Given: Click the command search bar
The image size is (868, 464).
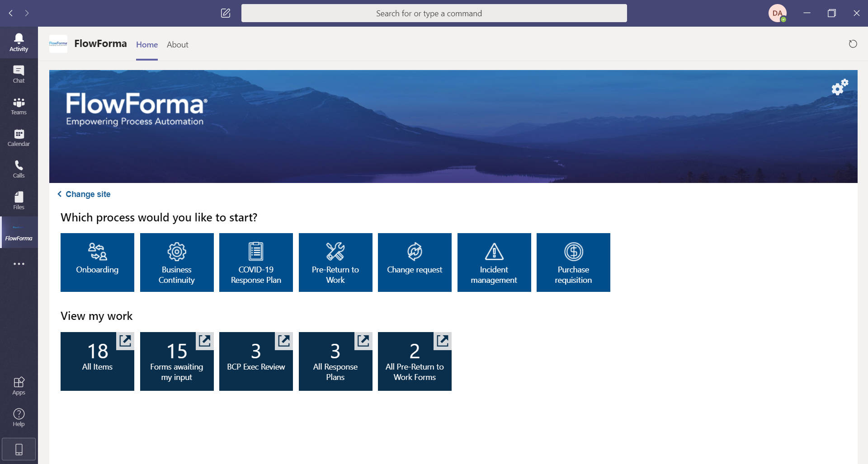Looking at the screenshot, I should pyautogui.click(x=434, y=13).
